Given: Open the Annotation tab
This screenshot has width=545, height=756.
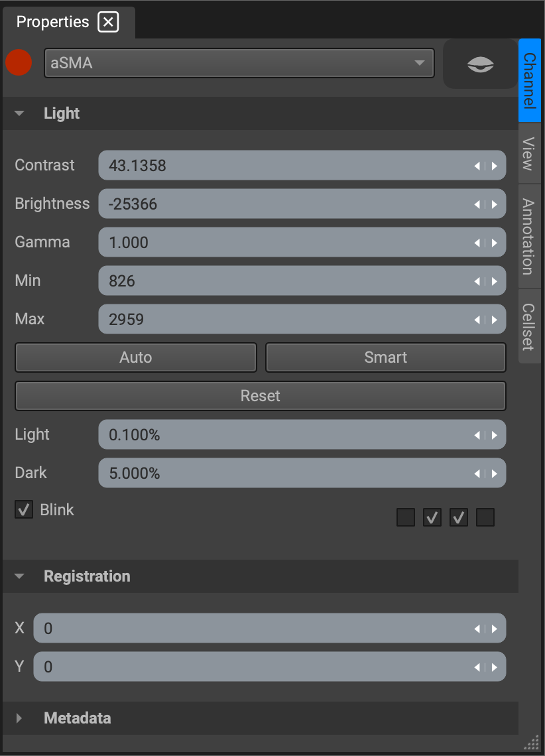Looking at the screenshot, I should (x=529, y=236).
